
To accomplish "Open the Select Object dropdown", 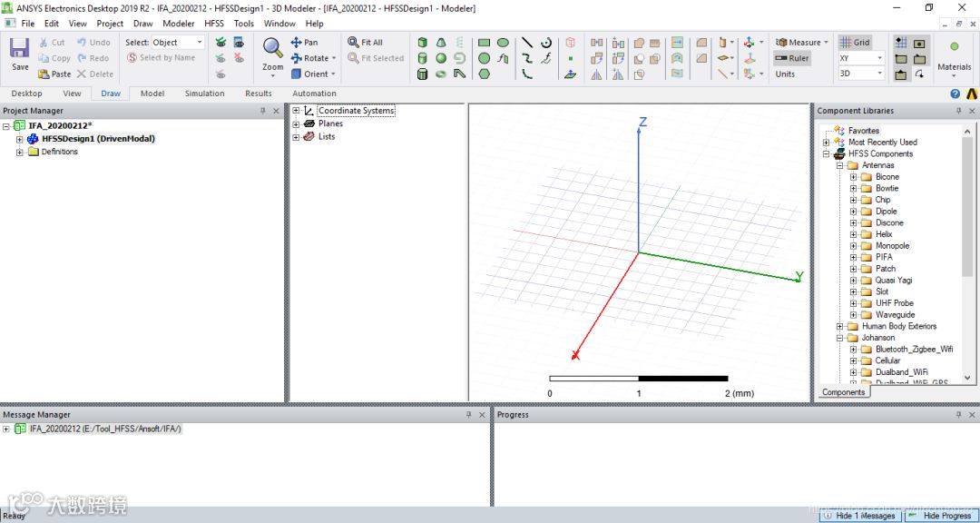I will [178, 43].
